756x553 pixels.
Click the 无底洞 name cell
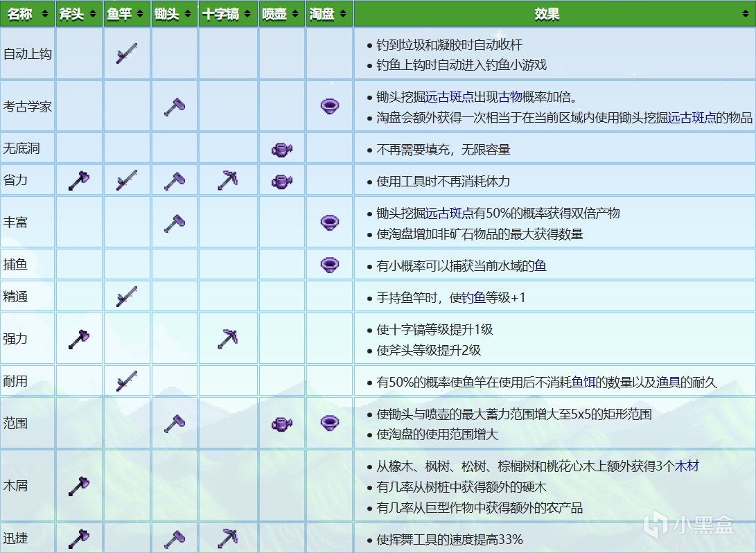28,148
